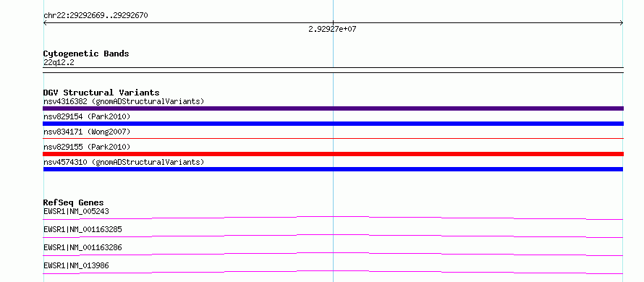Click the EWSR1|NM_001163286 transcript label
This screenshot has height=282, width=644.
[x=82, y=247]
